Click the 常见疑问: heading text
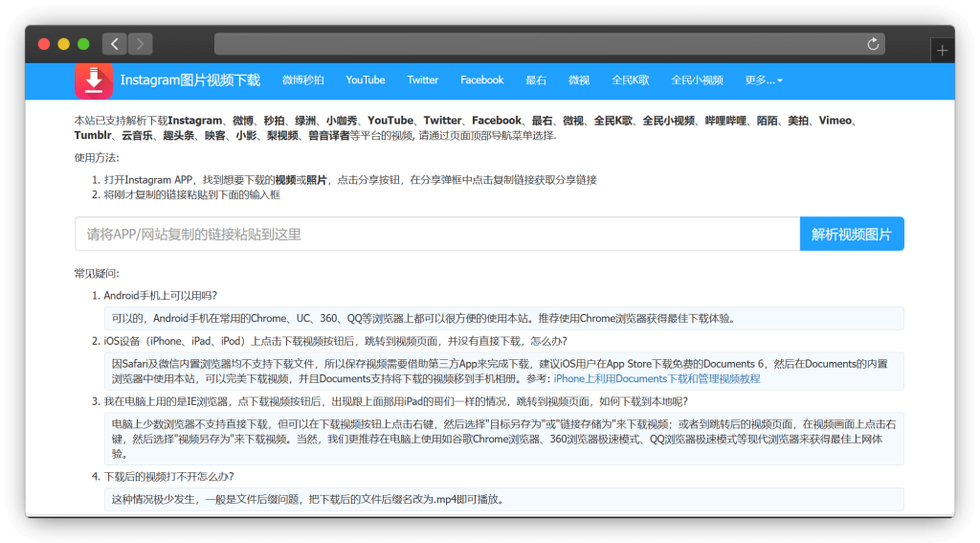 pyautogui.click(x=97, y=273)
